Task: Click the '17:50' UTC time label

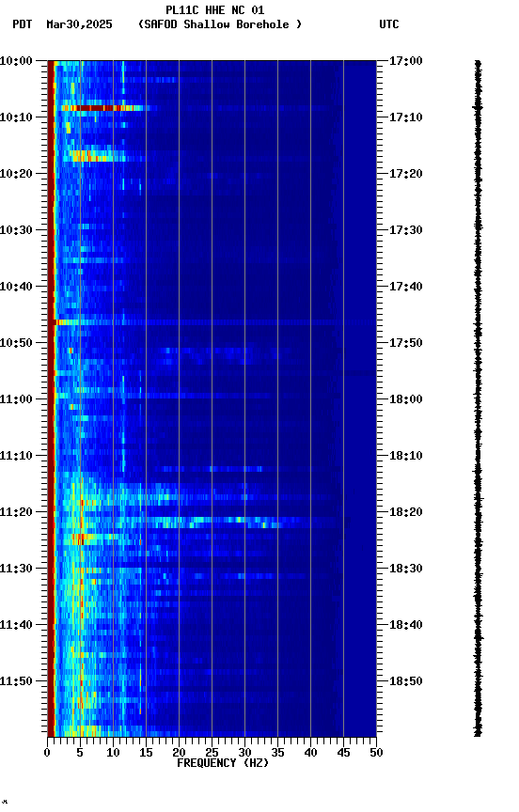Action: coord(406,343)
